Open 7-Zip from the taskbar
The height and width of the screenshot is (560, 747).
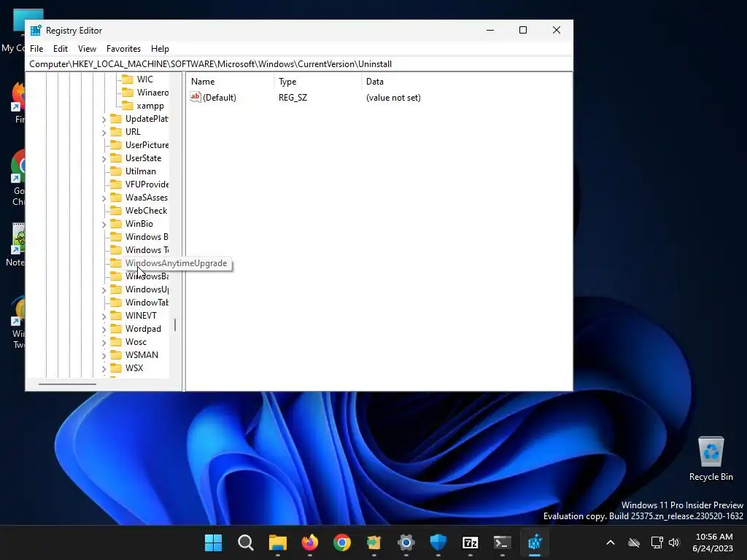click(x=471, y=542)
